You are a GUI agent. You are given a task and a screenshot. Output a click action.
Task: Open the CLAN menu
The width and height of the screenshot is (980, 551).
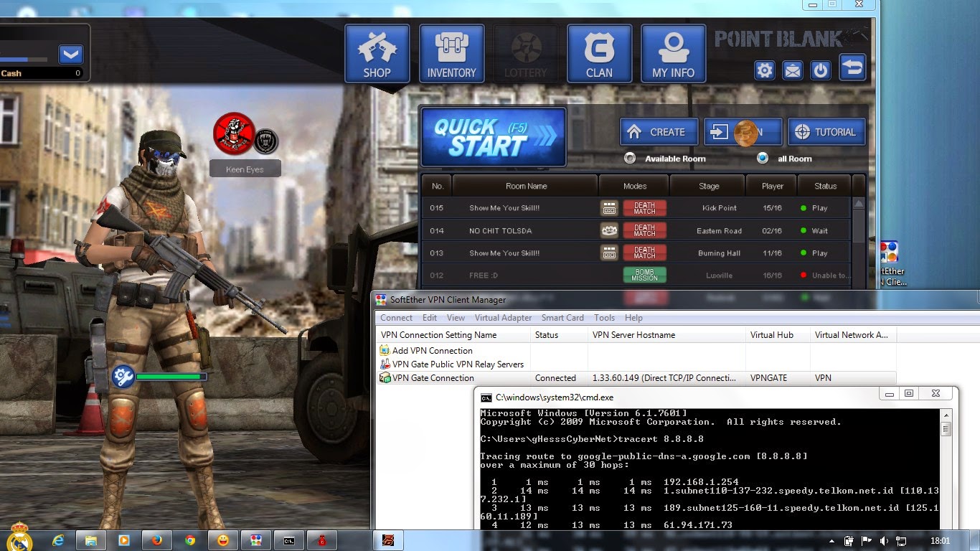click(x=599, y=53)
